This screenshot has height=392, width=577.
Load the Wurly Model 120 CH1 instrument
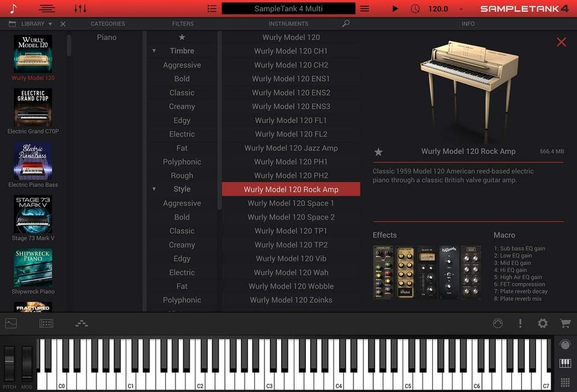(291, 51)
